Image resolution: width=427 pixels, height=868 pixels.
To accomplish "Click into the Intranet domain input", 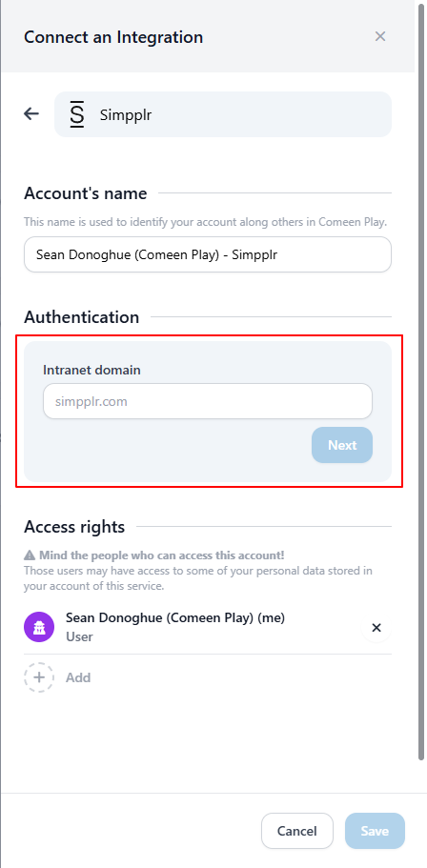I will pyautogui.click(x=208, y=401).
